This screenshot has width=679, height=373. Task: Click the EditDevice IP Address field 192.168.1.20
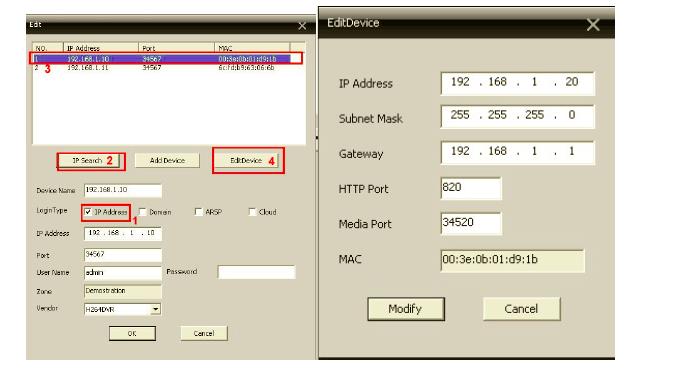click(517, 83)
